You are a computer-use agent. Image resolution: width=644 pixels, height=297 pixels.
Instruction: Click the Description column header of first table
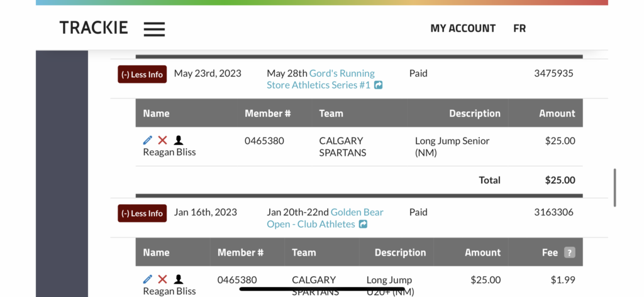(474, 113)
